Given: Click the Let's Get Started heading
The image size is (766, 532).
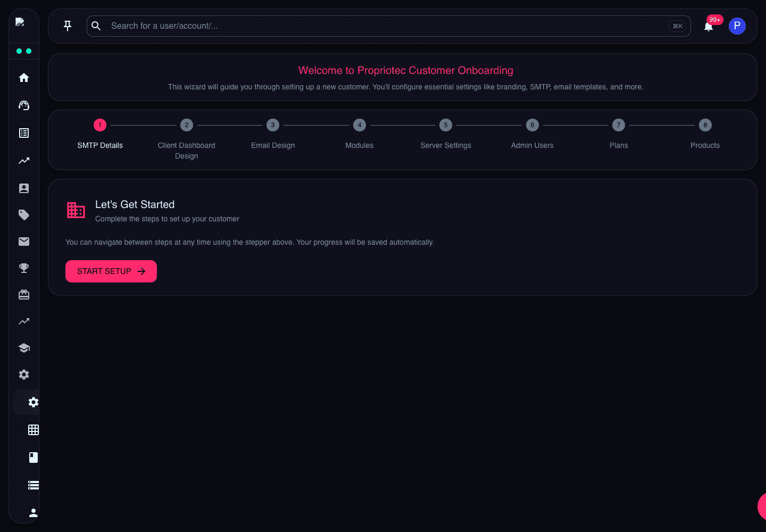Looking at the screenshot, I should (135, 205).
